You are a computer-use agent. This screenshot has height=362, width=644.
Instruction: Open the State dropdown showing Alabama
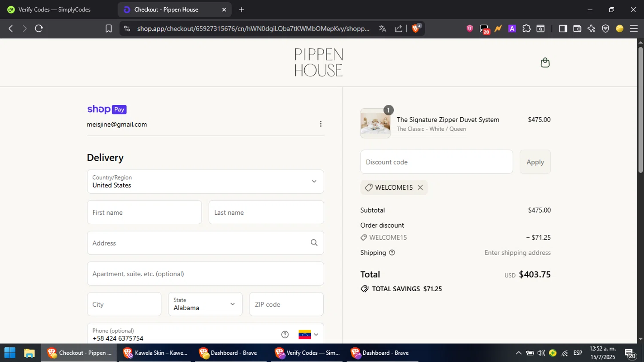[x=205, y=304]
